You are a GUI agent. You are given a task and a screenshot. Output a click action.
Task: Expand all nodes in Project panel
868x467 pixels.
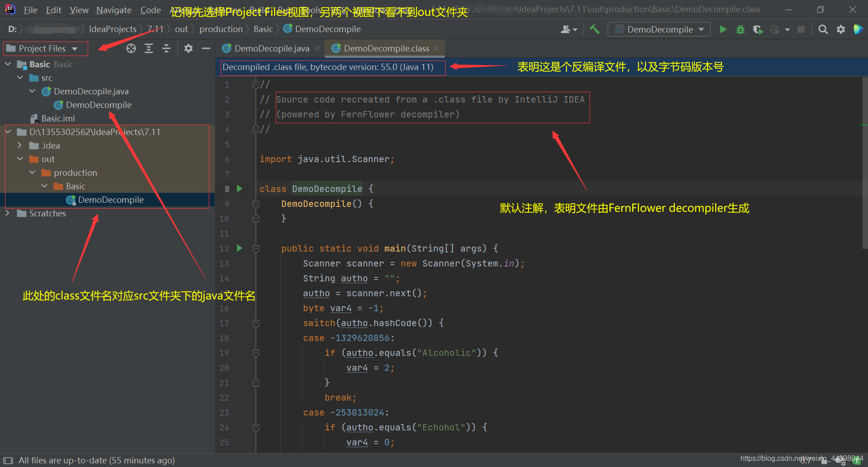click(x=148, y=48)
